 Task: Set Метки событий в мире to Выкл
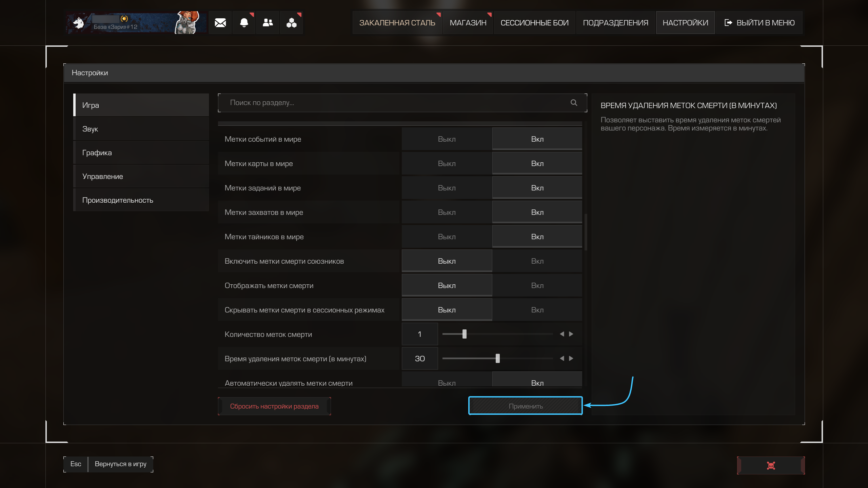pos(447,139)
